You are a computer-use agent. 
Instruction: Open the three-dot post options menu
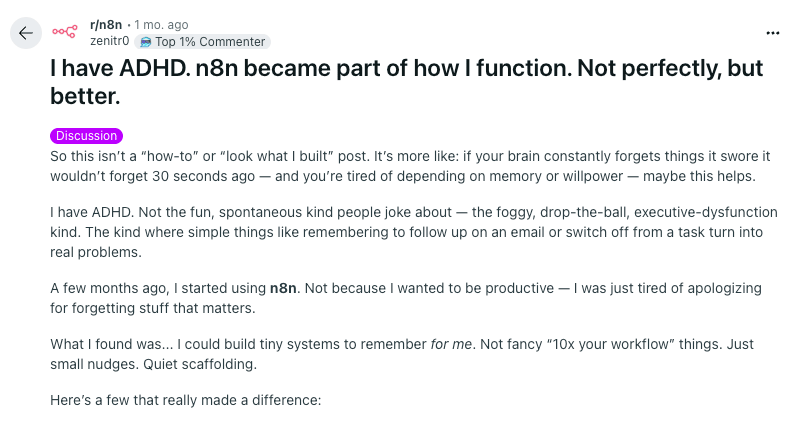(773, 33)
